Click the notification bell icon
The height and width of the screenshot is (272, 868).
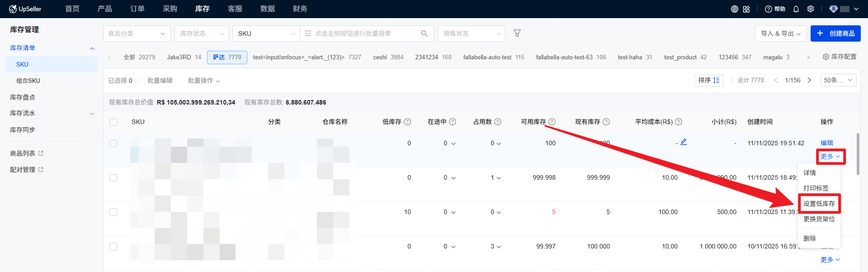coord(796,9)
